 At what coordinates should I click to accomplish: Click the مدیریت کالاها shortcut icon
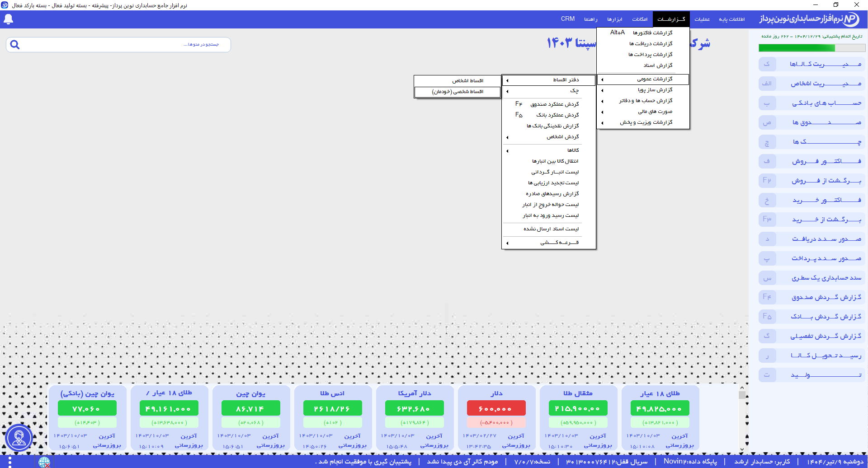coord(767,64)
